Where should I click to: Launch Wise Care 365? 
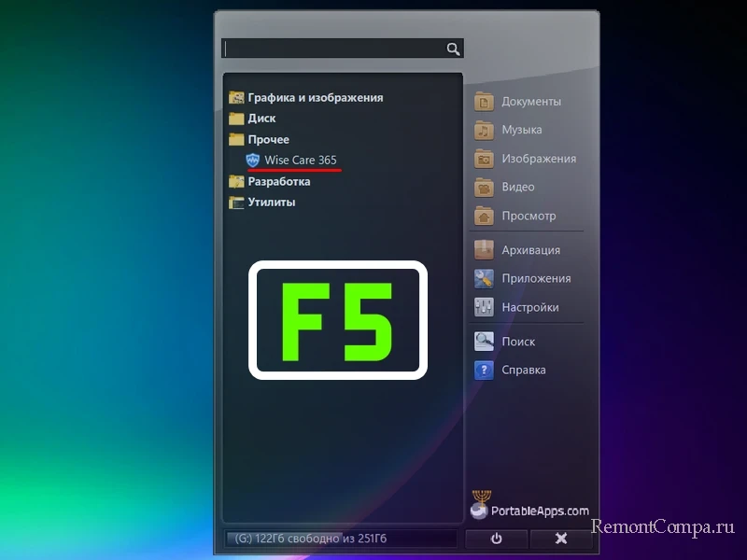point(300,161)
